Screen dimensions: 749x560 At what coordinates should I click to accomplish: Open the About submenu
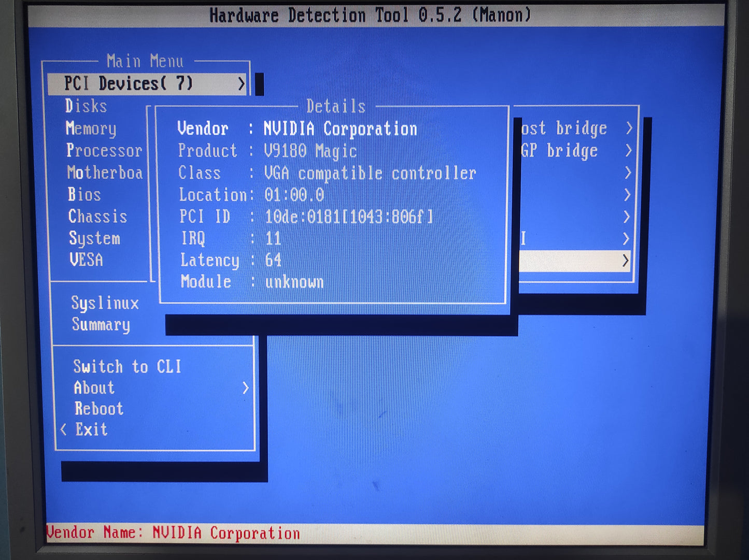[94, 388]
